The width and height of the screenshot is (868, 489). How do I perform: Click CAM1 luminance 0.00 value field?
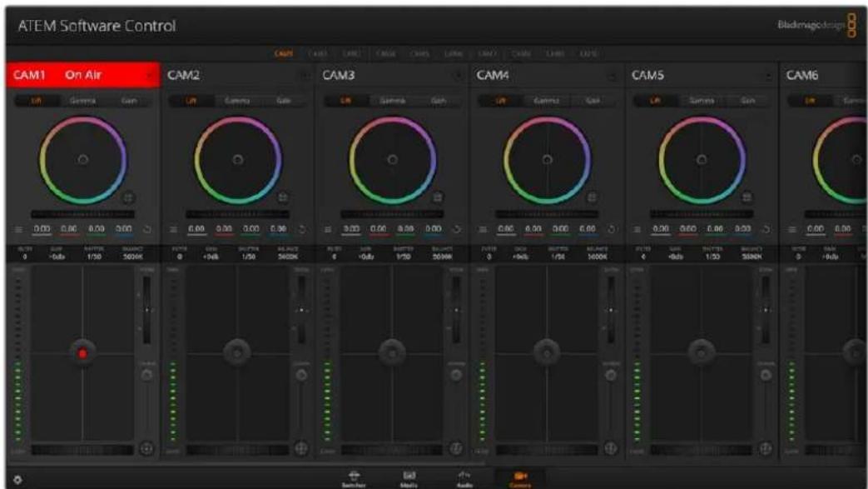[x=42, y=230]
